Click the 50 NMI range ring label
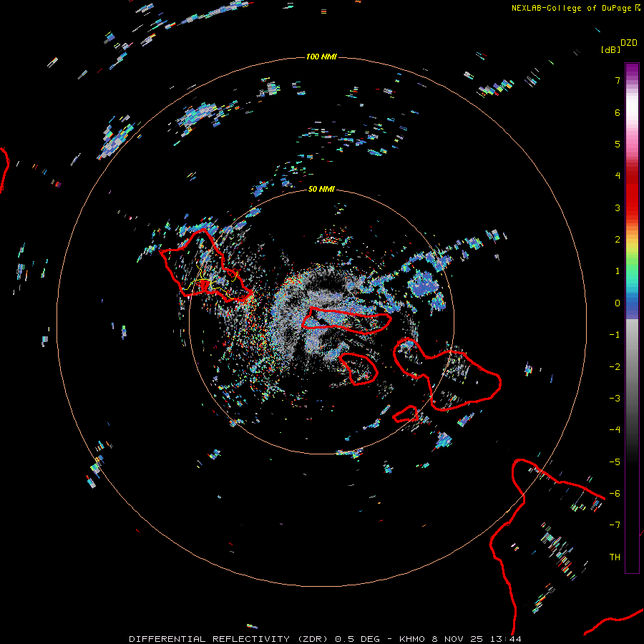Viewport: 644px width, 644px height. click(321, 189)
